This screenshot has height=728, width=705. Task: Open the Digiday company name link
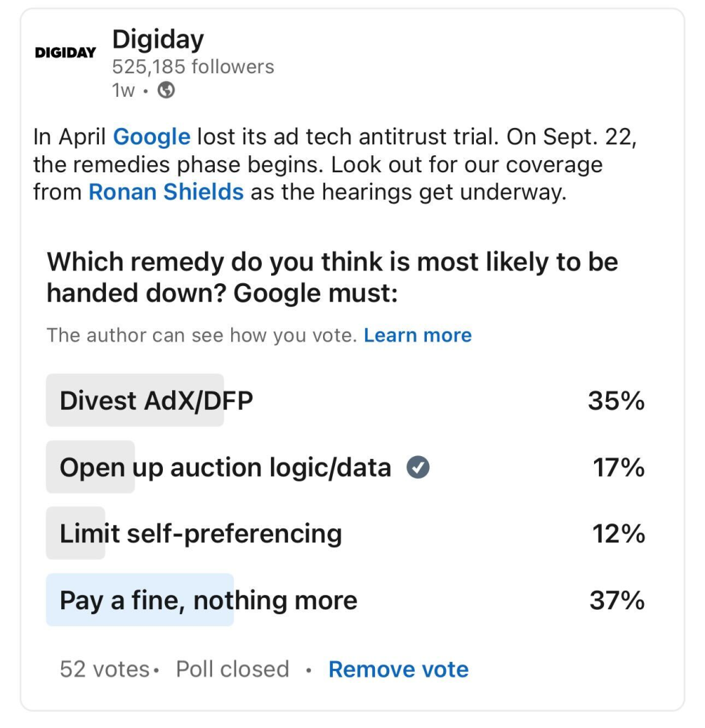158,40
